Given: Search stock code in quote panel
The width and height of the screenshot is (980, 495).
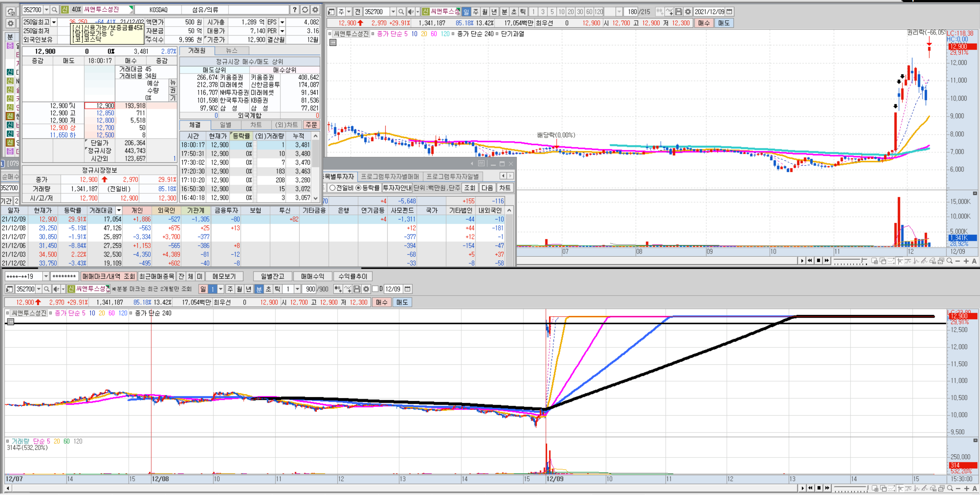Looking at the screenshot, I should pos(55,9).
